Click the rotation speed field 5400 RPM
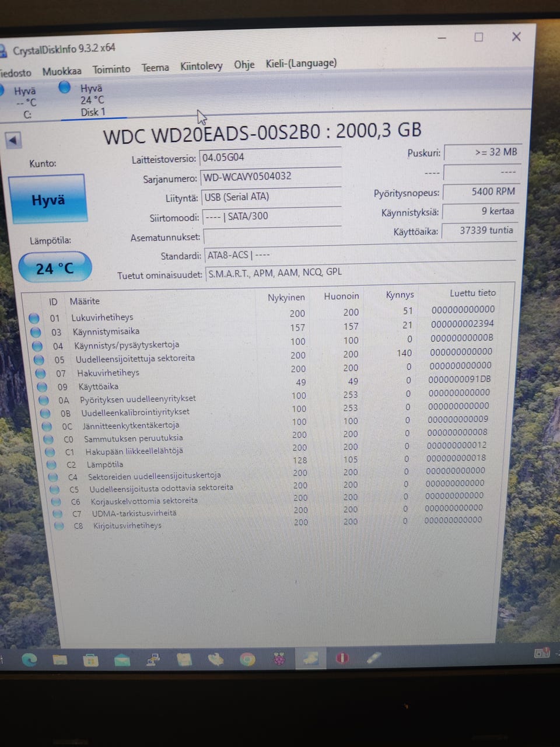 481,191
